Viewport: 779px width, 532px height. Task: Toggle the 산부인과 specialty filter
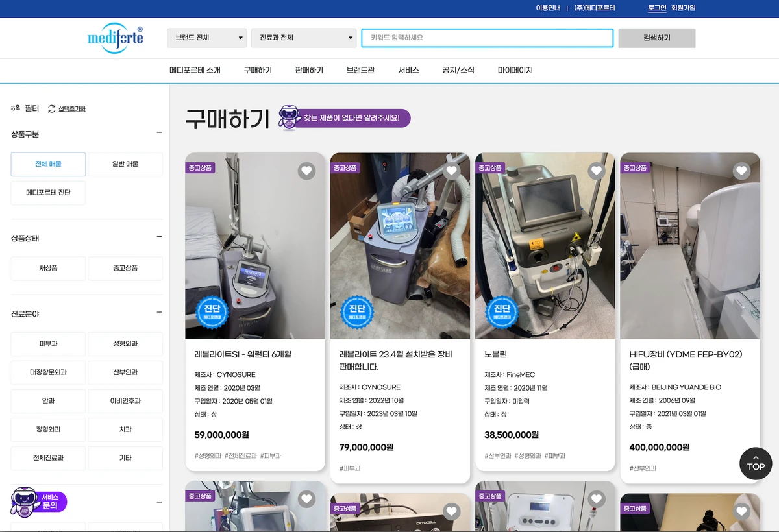[x=125, y=372]
